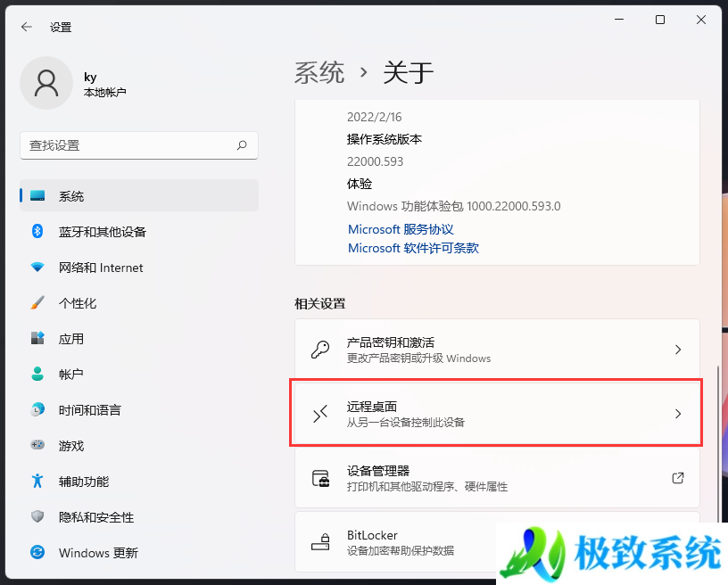Click ky 本地帐户 profile name
Image resolution: width=728 pixels, height=585 pixels.
pos(105,85)
